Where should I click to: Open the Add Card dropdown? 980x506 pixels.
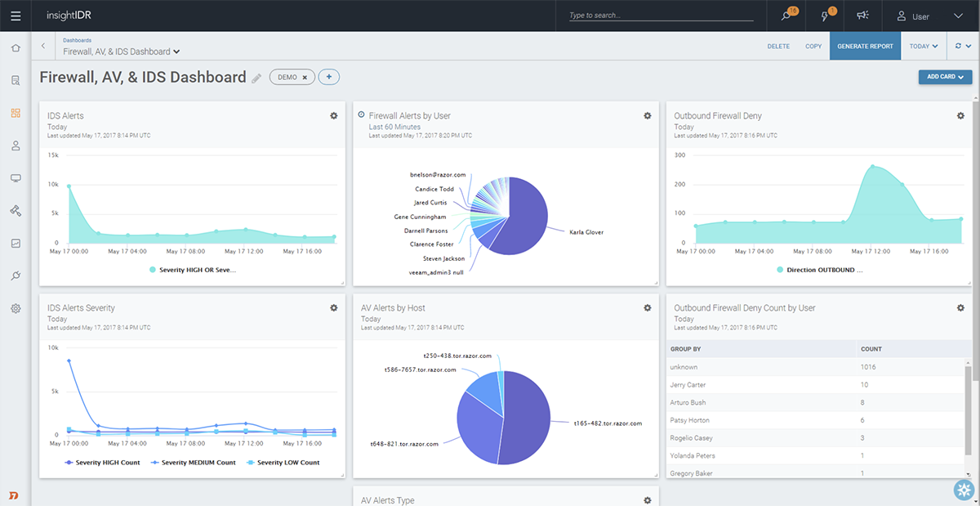[945, 77]
